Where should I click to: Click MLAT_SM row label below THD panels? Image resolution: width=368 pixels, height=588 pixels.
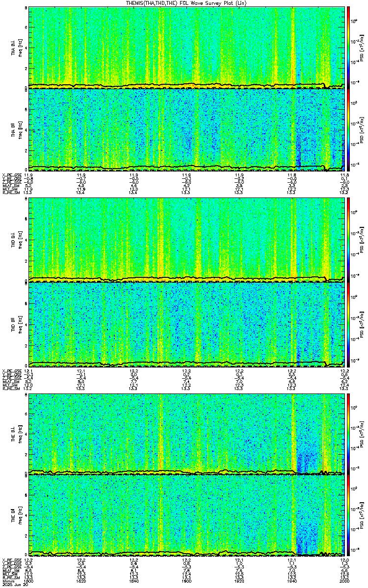pos(11,381)
